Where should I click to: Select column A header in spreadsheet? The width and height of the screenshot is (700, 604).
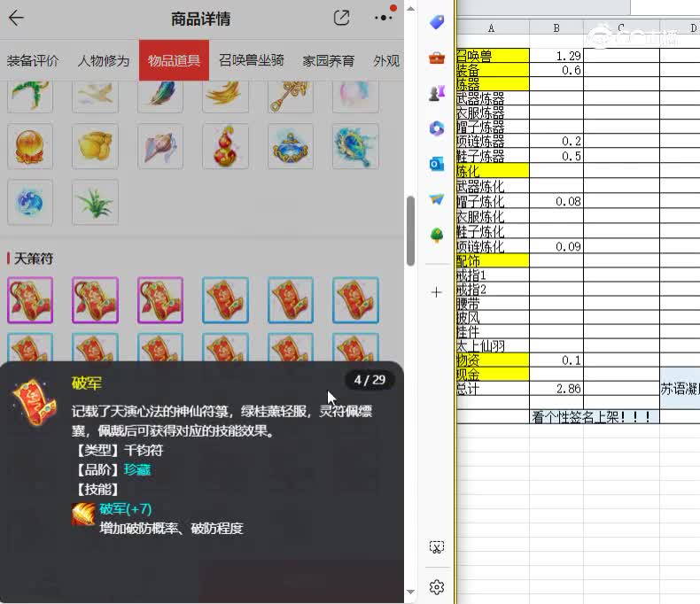point(492,27)
